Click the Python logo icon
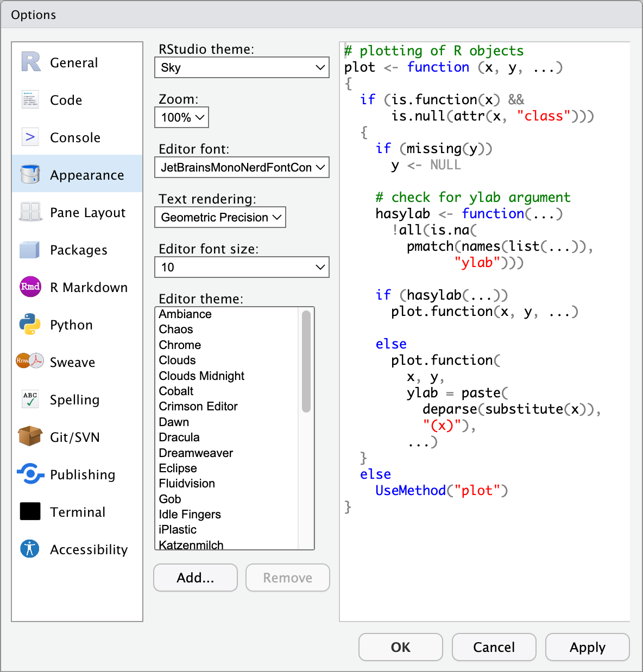The height and width of the screenshot is (672, 643). (x=30, y=324)
